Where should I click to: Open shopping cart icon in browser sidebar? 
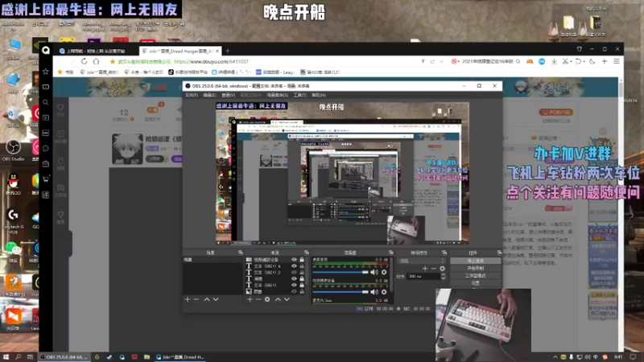coord(46,179)
